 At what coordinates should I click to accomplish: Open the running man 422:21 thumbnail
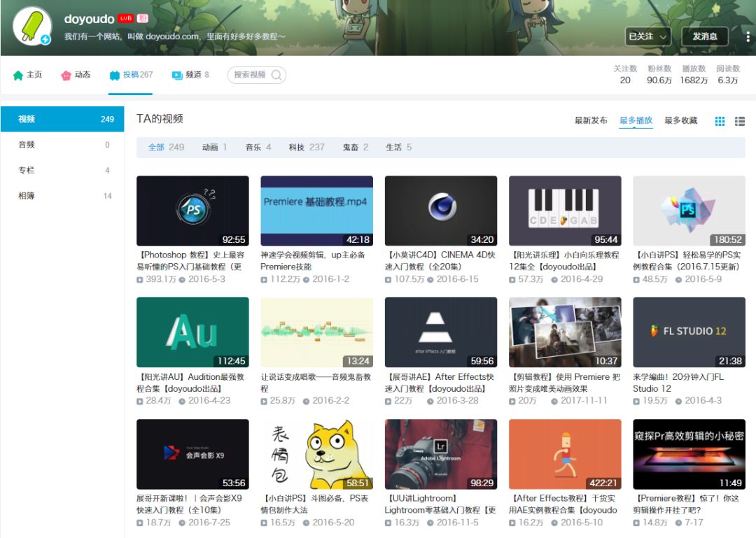[x=565, y=455]
